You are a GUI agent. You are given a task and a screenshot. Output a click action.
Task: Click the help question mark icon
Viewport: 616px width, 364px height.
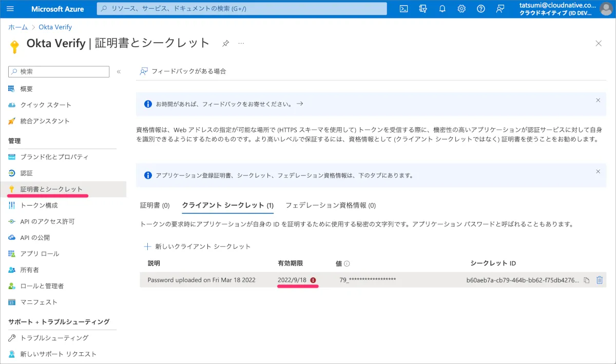pos(480,9)
